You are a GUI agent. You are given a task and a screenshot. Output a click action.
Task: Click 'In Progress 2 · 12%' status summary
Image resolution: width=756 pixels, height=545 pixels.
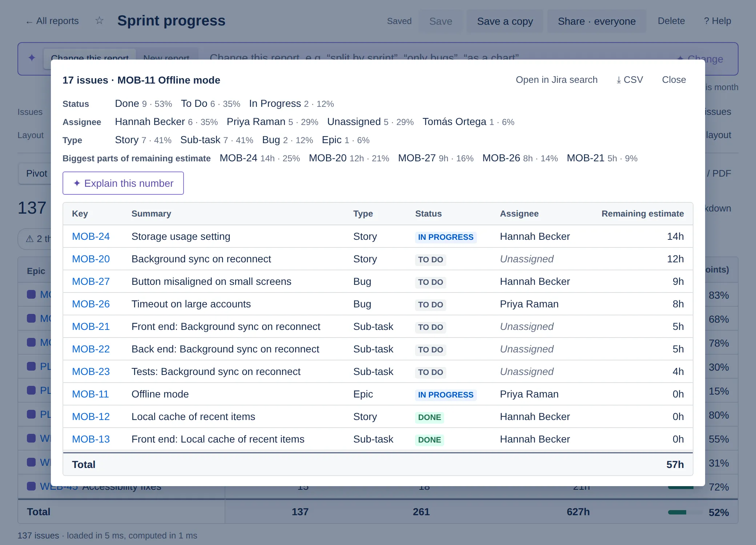click(291, 104)
